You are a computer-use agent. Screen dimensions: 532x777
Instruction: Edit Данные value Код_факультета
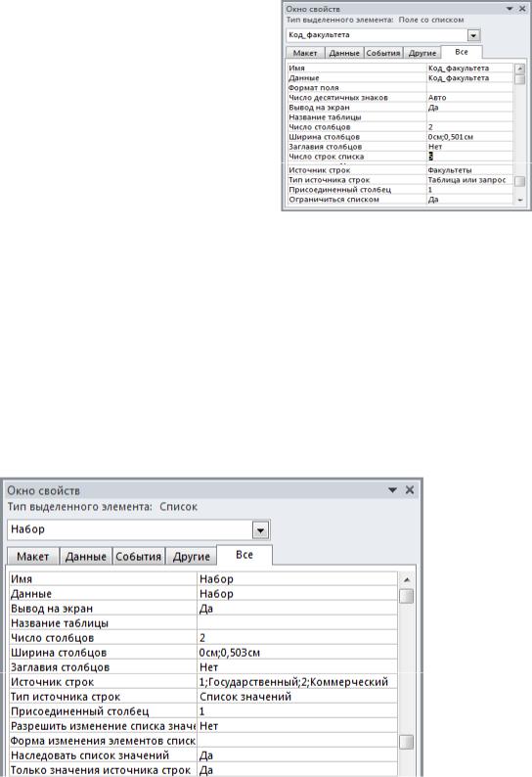469,78
